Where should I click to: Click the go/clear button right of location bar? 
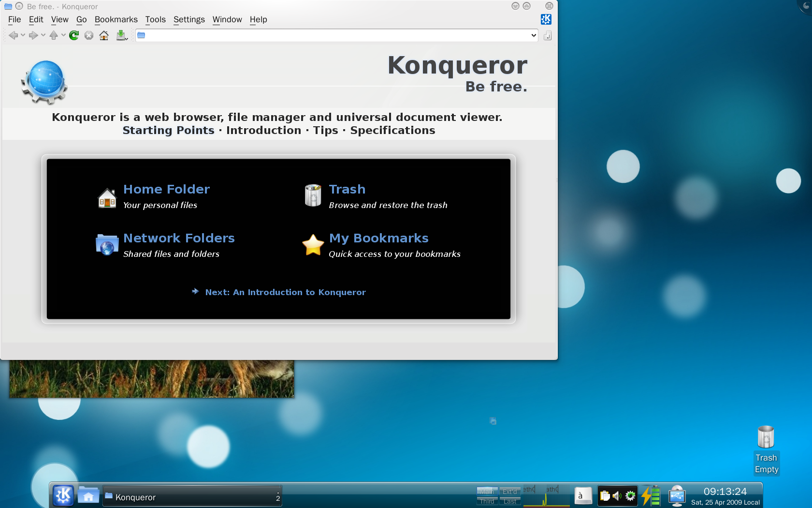point(548,36)
